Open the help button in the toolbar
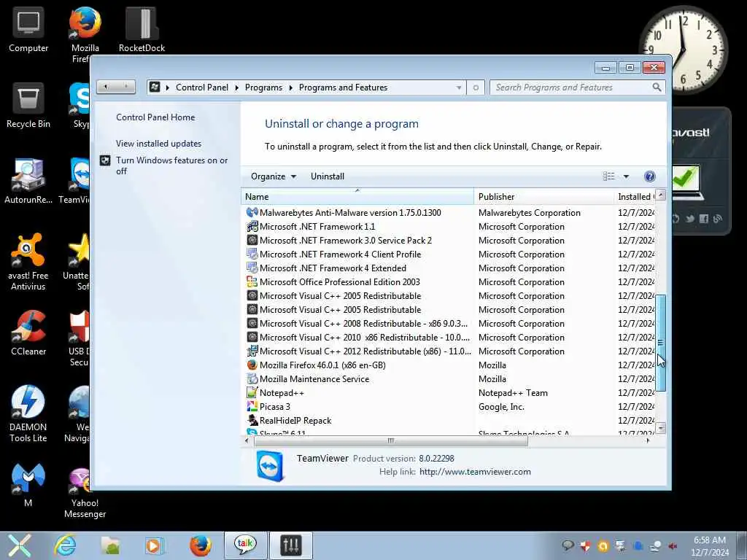Viewport: 747px width, 560px height. (x=649, y=176)
